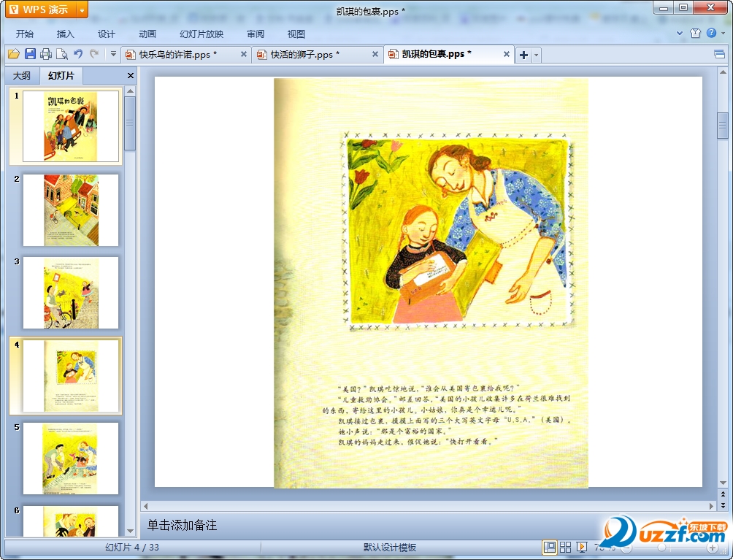Screen dimensions: 733x560
Task: Click the Print Preview icon
Action: (x=62, y=54)
